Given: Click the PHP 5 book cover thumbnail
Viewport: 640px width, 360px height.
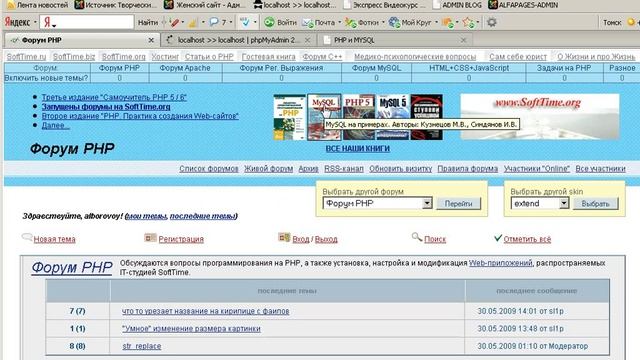Looking at the screenshot, I should (x=358, y=117).
